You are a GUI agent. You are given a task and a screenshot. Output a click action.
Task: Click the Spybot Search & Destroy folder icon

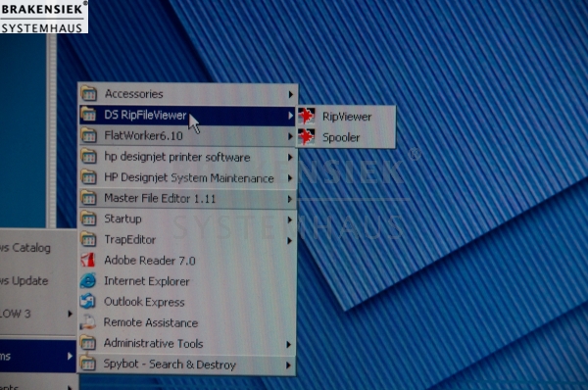[x=88, y=364]
